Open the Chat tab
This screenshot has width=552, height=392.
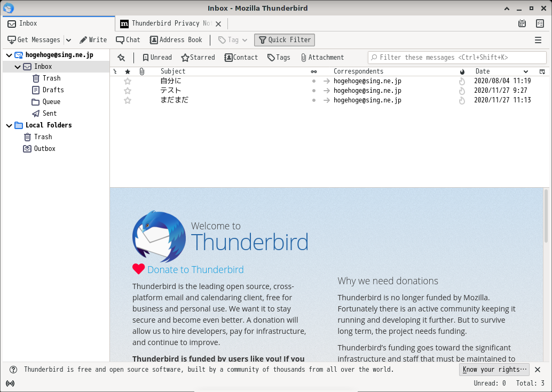[x=128, y=39]
